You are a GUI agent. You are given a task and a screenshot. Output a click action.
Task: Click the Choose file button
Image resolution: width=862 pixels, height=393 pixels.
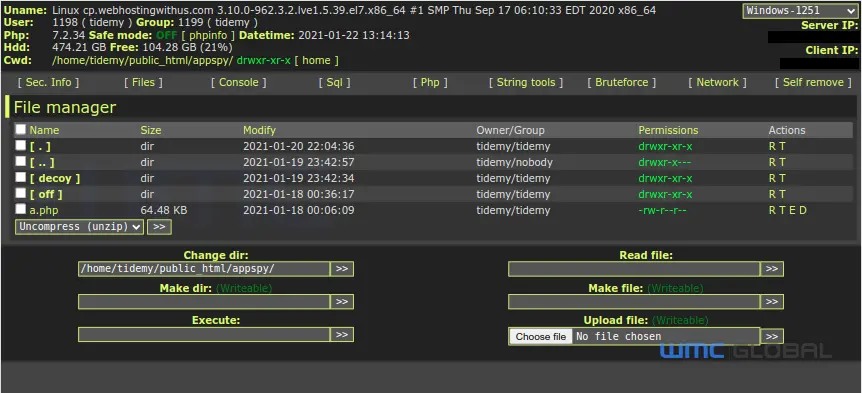541,336
